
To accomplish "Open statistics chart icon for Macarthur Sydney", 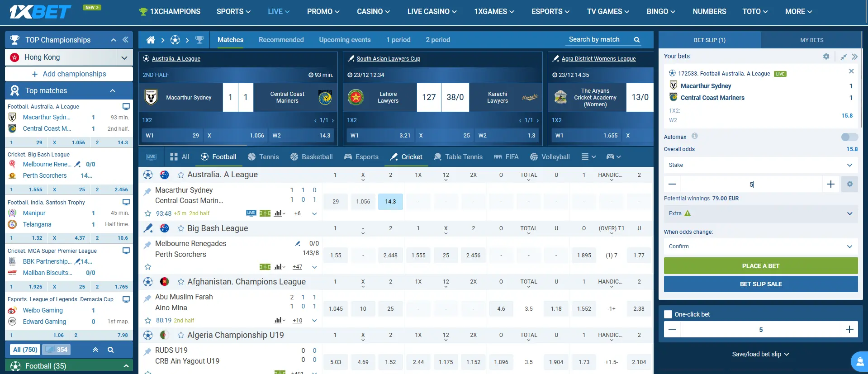I will [x=278, y=213].
